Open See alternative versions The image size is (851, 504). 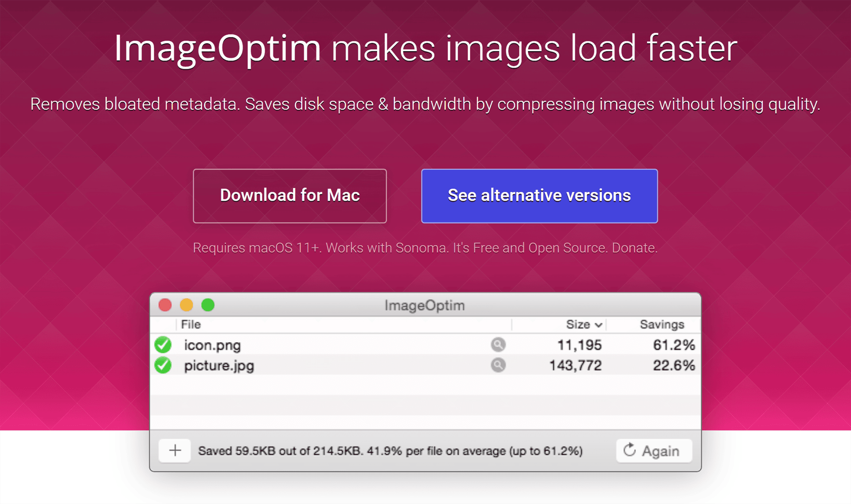(x=539, y=196)
